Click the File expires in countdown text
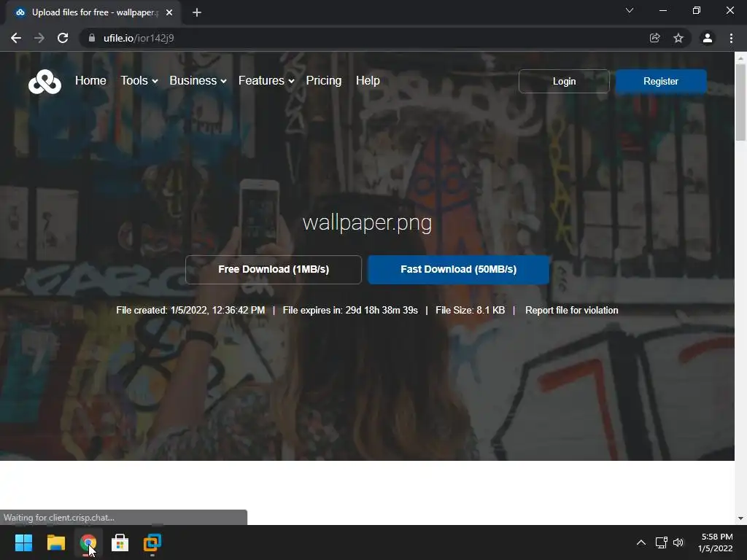Screen dimensions: 747x560 (x=350, y=311)
